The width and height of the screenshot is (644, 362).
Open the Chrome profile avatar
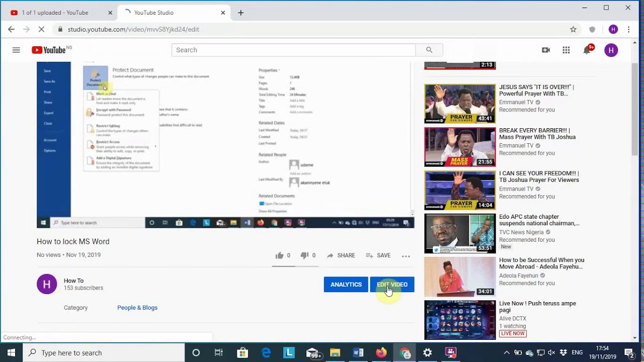tap(613, 29)
